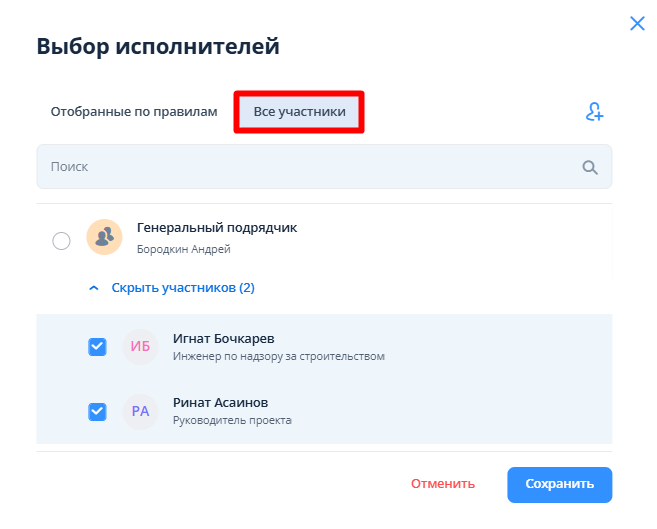
Task: Click the РА avatar circle
Action: point(140,411)
